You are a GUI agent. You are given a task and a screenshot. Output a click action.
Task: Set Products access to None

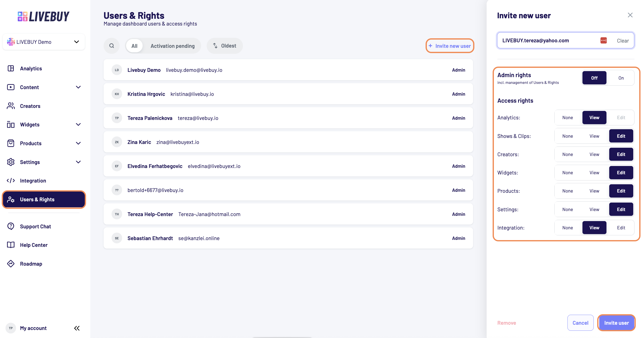coord(568,191)
